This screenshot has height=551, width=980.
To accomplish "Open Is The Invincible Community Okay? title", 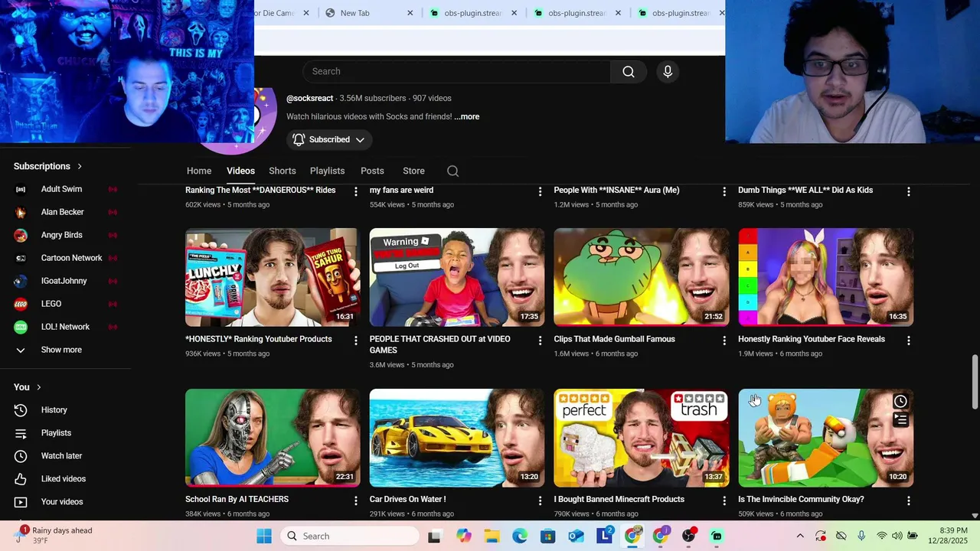I will [801, 499].
